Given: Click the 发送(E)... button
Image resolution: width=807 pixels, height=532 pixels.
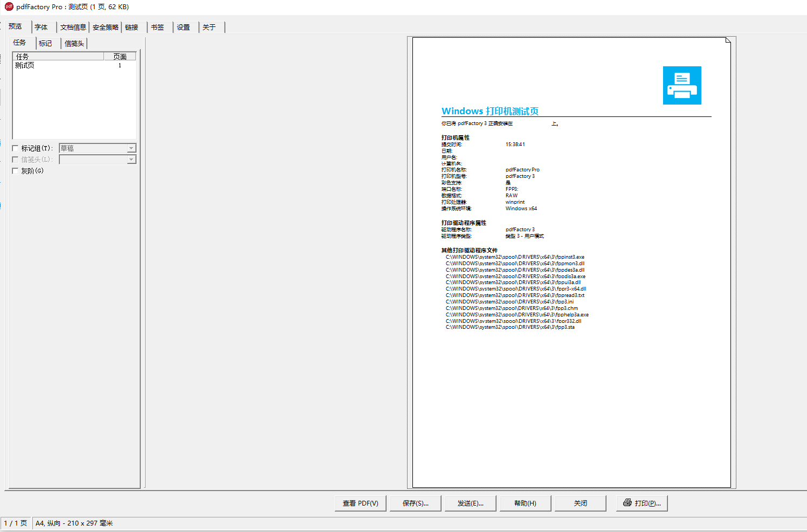Looking at the screenshot, I should coord(471,503).
